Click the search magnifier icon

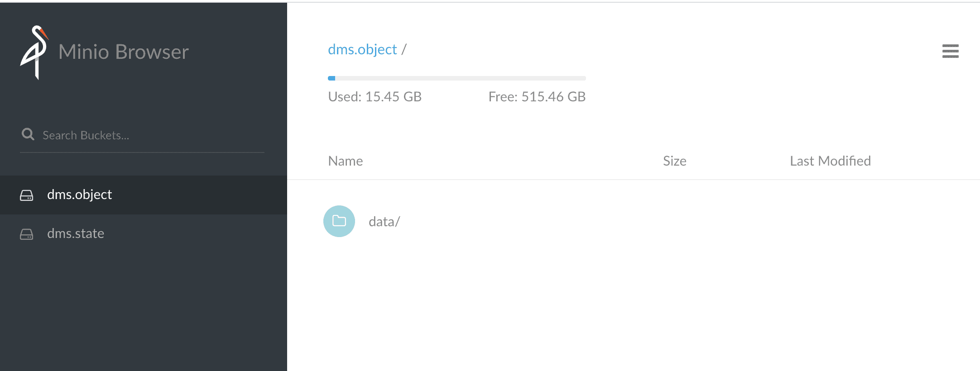tap(28, 134)
